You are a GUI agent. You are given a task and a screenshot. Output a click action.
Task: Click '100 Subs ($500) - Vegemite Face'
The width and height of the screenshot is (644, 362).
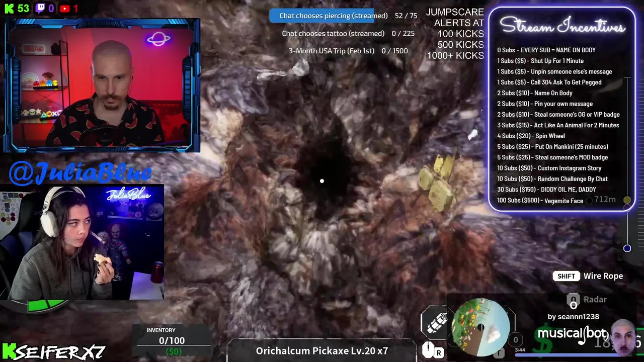(540, 201)
